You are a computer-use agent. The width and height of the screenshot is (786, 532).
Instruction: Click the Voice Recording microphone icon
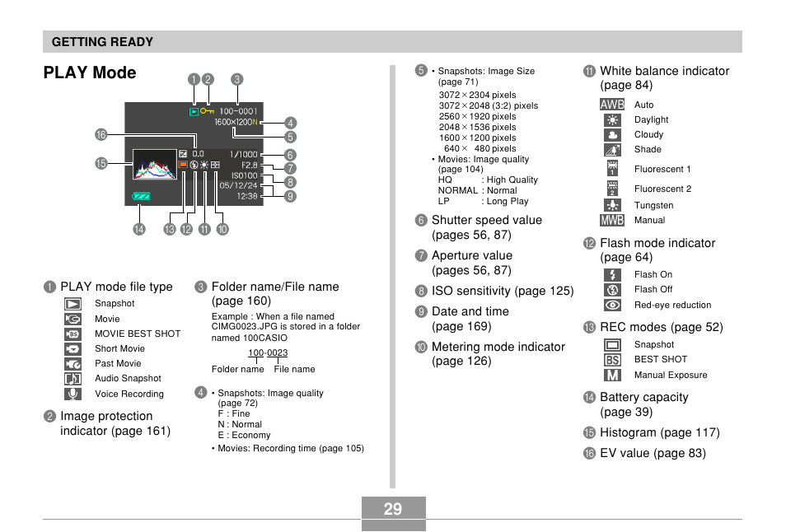coord(73,394)
